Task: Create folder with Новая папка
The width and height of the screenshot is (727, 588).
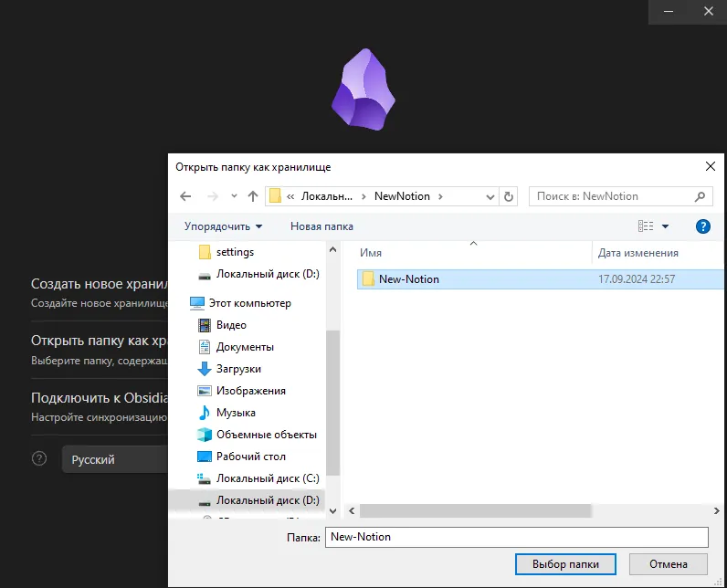Action: tap(321, 226)
